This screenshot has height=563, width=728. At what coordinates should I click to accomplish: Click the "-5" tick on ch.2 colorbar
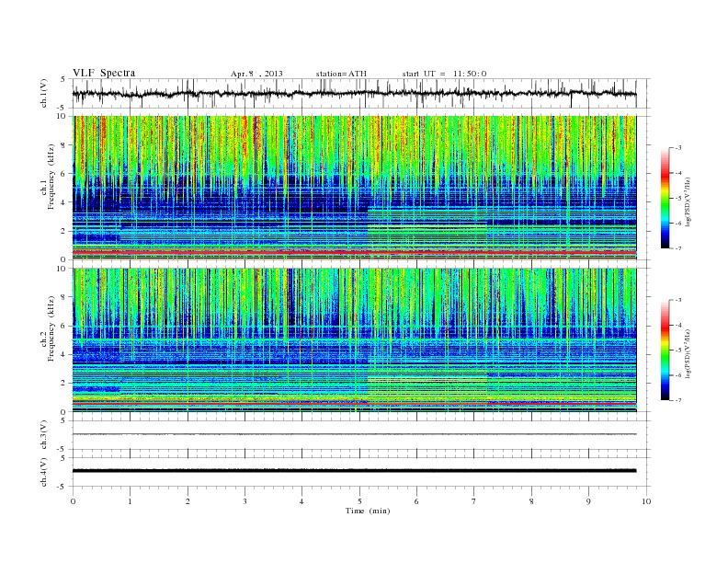677,350
